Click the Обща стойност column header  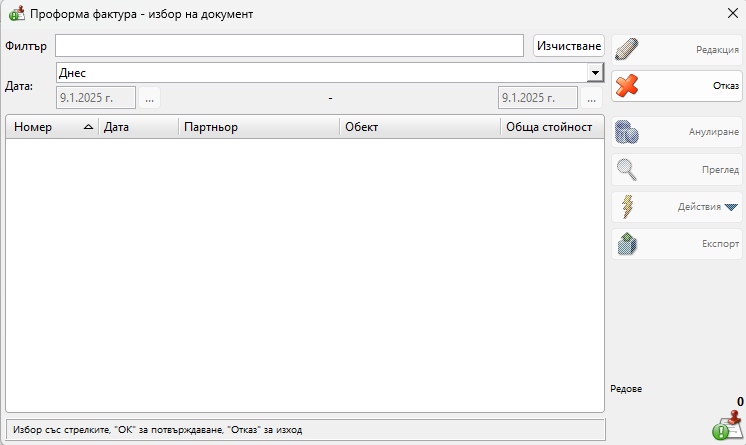point(549,127)
